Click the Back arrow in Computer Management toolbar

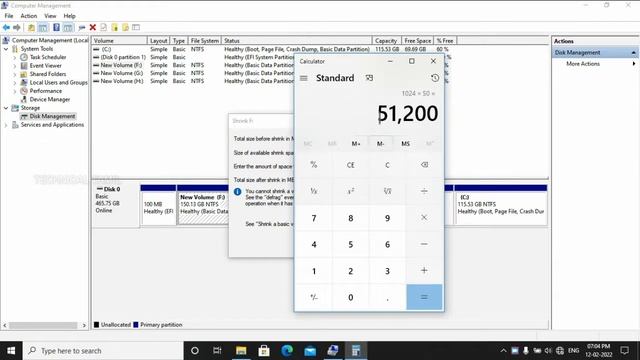6,27
